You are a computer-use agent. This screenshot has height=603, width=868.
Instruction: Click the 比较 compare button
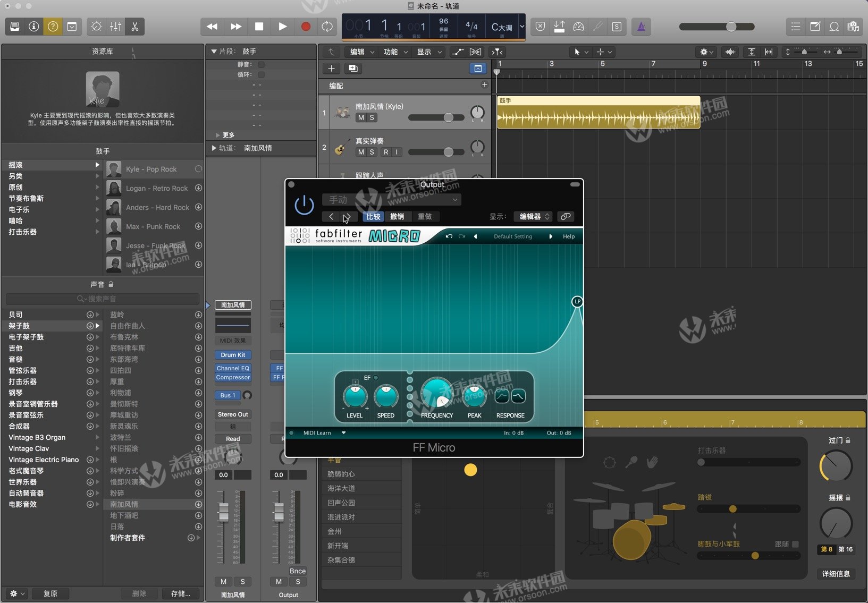click(x=373, y=216)
